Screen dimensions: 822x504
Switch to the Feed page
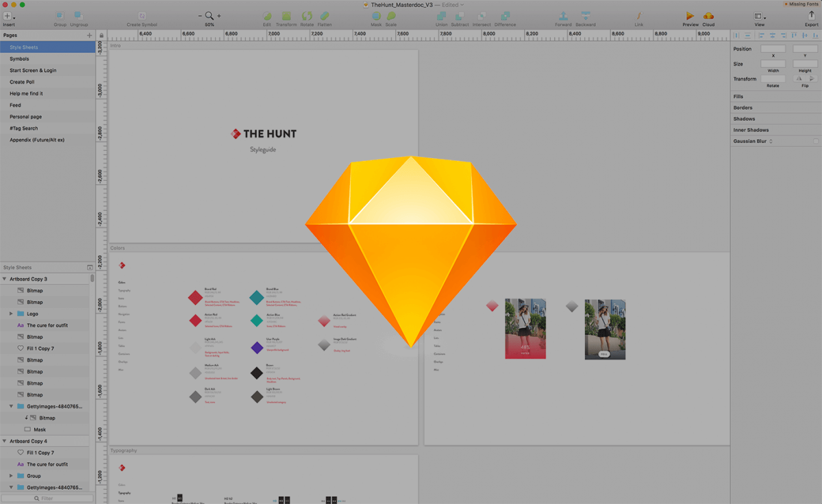coord(47,105)
